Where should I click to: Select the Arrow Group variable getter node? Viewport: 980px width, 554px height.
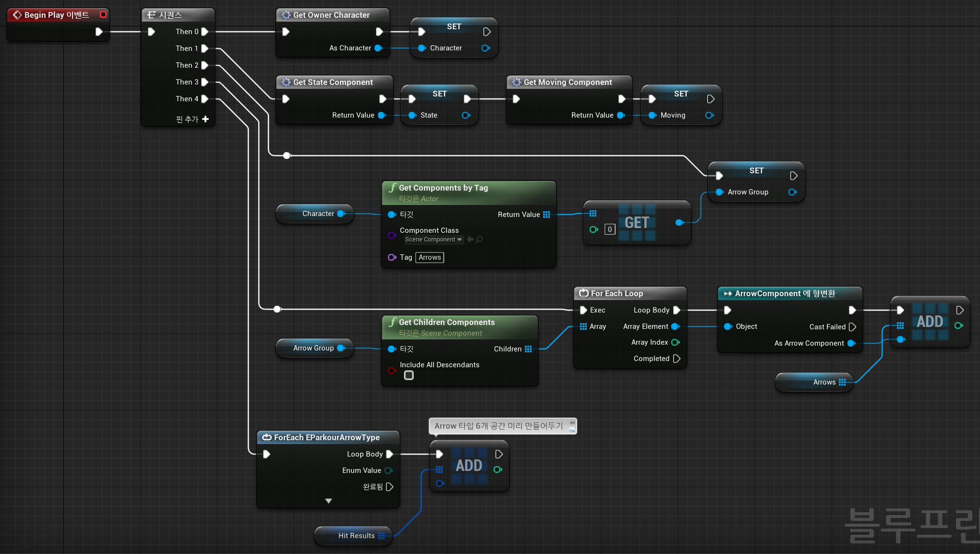coord(313,348)
